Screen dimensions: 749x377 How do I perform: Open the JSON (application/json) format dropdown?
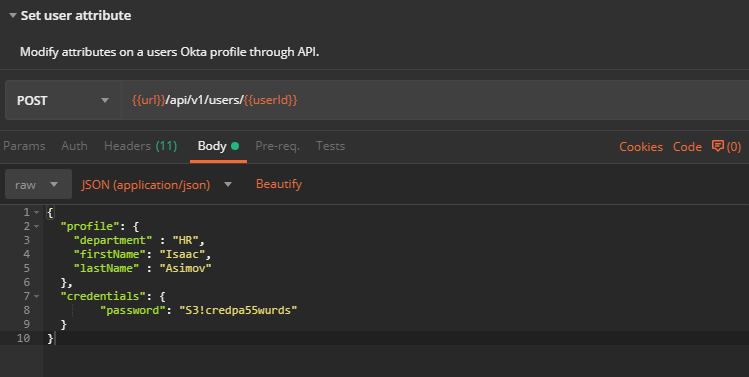(156, 184)
